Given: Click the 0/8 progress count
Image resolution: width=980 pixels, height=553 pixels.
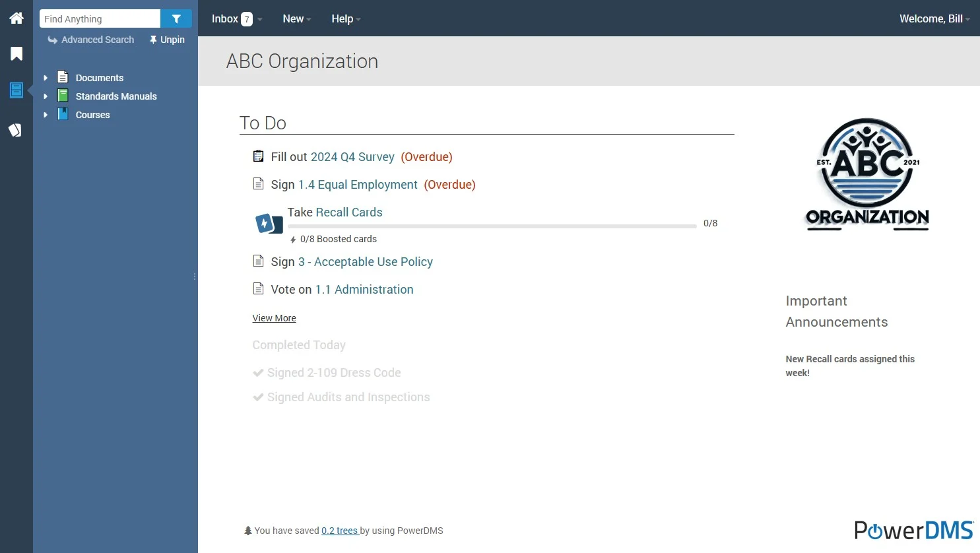Looking at the screenshot, I should pyautogui.click(x=710, y=223).
